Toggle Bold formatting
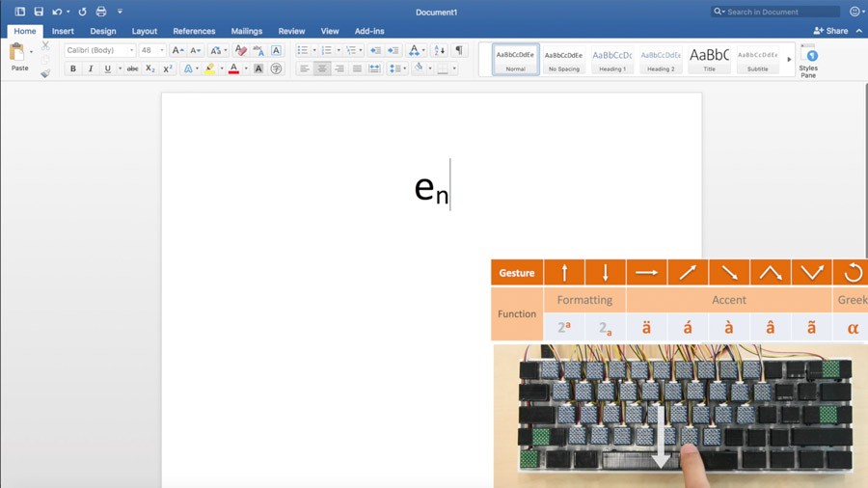 tap(73, 68)
